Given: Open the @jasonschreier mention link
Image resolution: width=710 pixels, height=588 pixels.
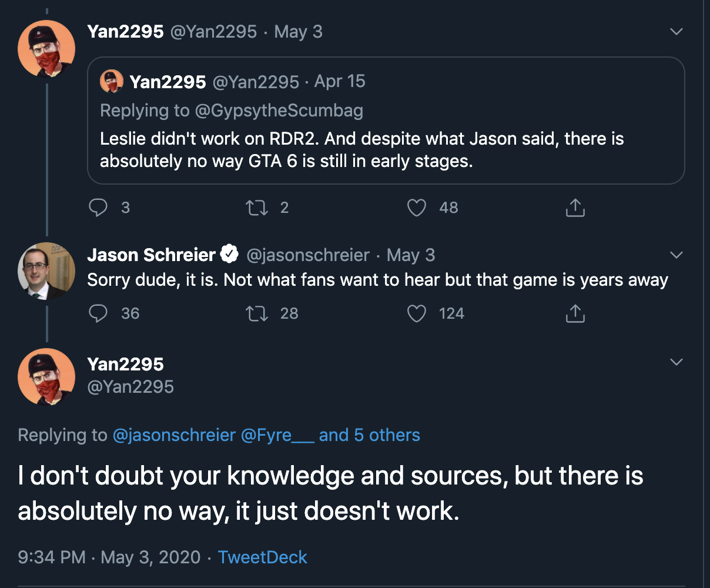Looking at the screenshot, I should tap(174, 435).
